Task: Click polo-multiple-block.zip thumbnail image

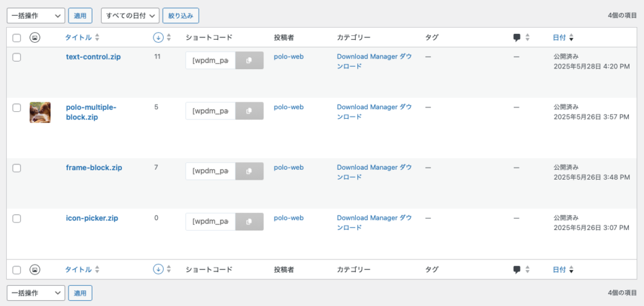Action: 40,112
